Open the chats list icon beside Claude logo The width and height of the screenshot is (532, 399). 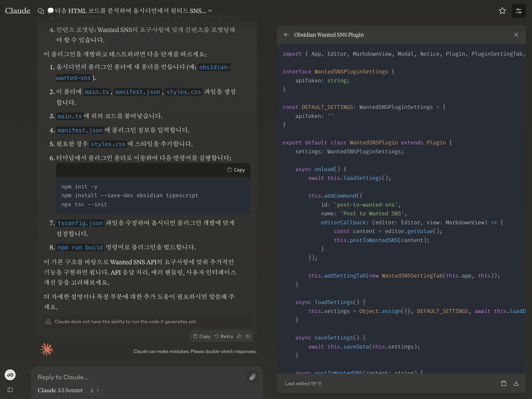tap(41, 11)
